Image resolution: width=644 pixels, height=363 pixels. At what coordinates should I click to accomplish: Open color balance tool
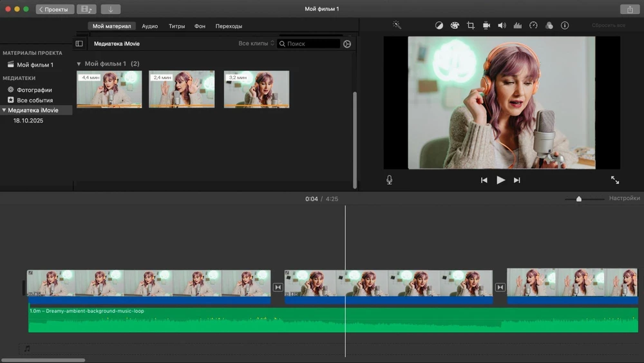(x=439, y=26)
